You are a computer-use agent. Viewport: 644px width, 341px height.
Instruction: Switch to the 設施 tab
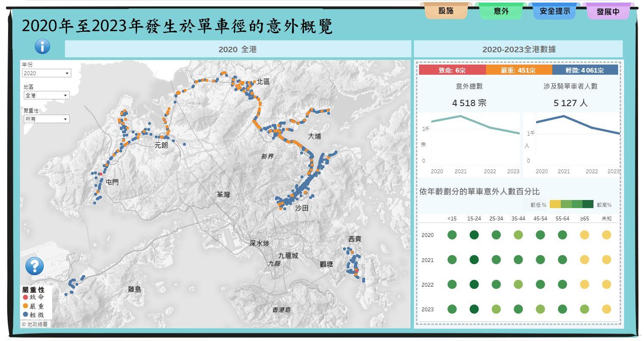[446, 11]
